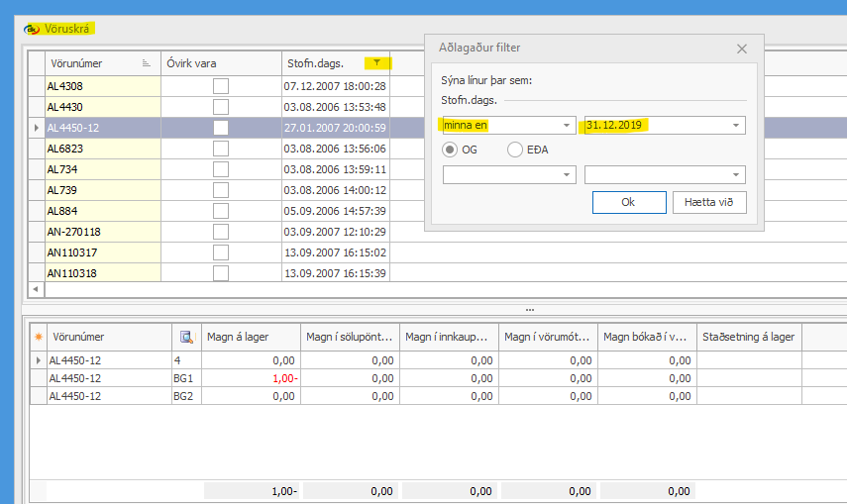Click the splitter dots between the grids

530,309
